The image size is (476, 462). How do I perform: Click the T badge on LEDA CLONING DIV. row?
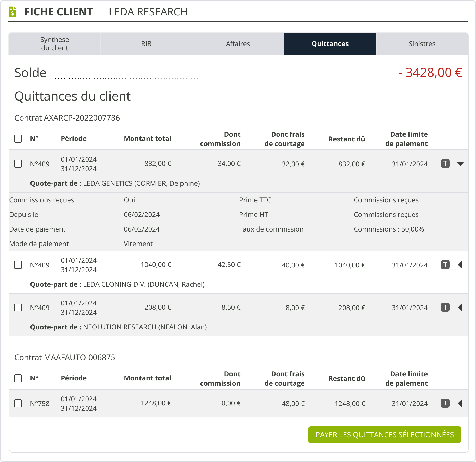tap(445, 265)
